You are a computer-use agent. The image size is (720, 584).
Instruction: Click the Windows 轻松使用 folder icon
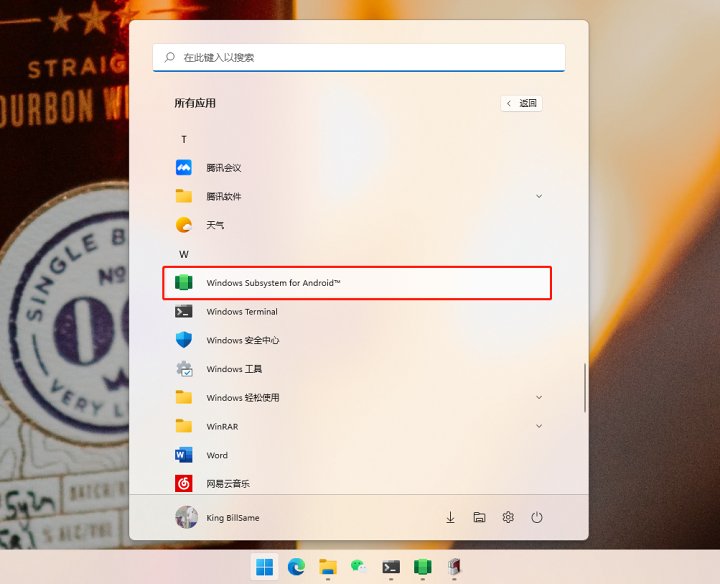184,397
